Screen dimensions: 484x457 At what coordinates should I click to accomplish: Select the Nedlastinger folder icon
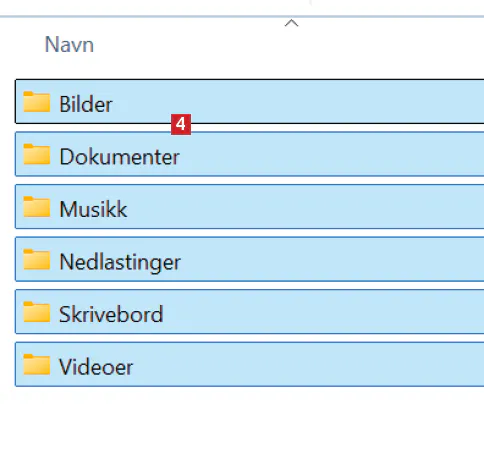tap(37, 259)
